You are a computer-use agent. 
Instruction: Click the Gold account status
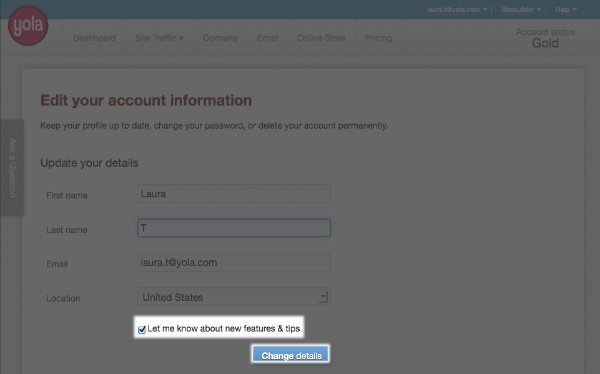click(545, 43)
